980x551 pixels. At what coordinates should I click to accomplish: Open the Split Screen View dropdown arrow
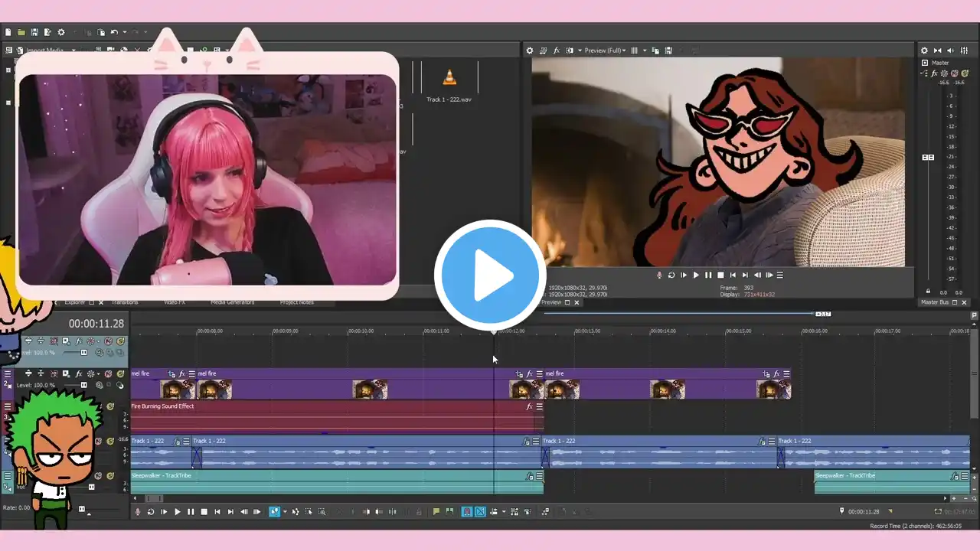click(580, 51)
